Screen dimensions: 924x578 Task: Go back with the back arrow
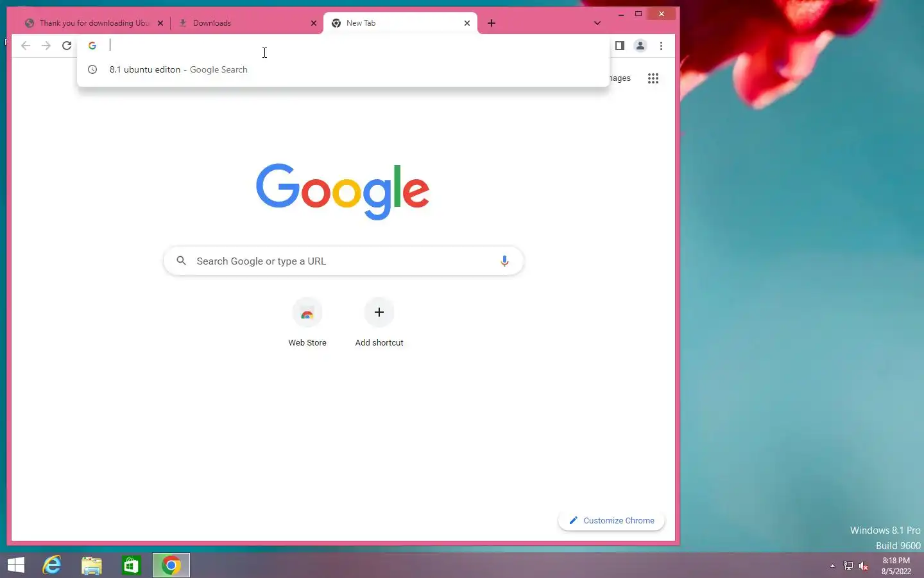[26, 46]
